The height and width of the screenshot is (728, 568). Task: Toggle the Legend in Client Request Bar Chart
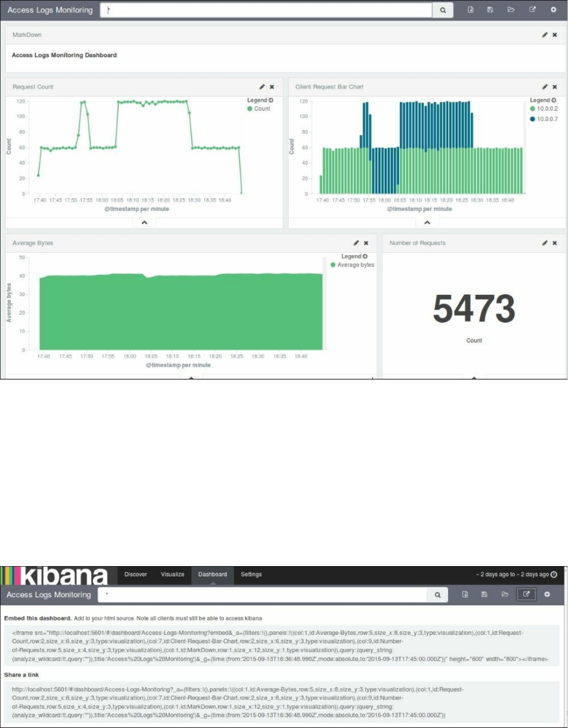coord(543,100)
